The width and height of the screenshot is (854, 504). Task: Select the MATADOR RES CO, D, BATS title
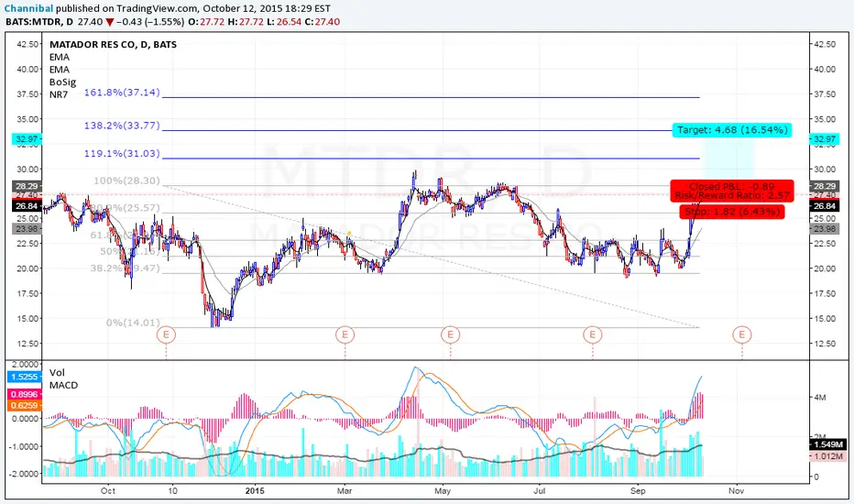pyautogui.click(x=113, y=45)
